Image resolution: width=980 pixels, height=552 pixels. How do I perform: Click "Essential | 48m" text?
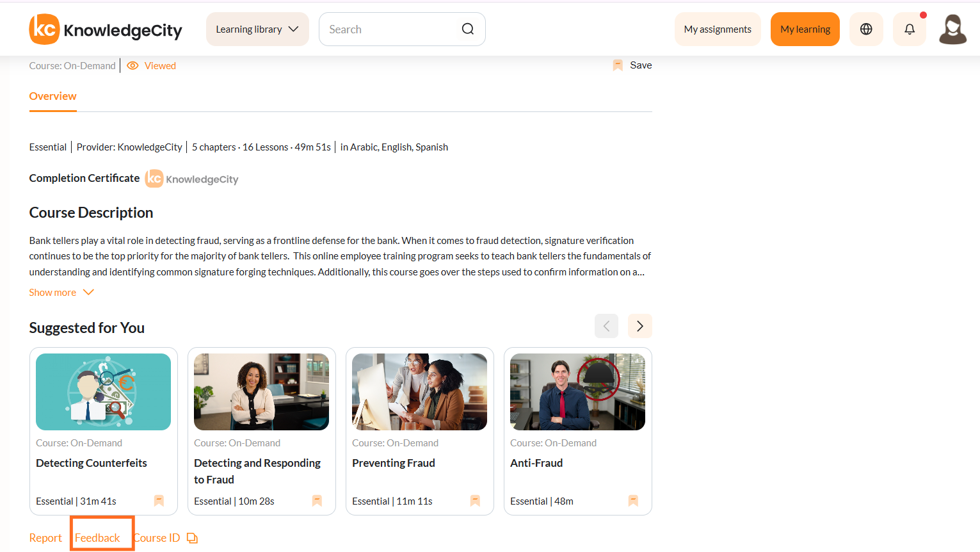pos(542,501)
